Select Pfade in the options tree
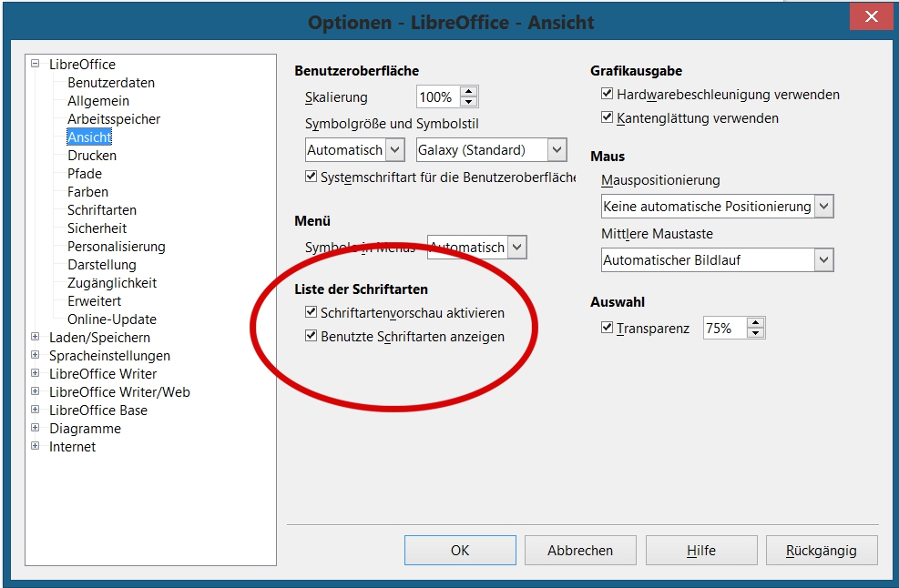This screenshot has height=588, width=899. click(x=85, y=174)
